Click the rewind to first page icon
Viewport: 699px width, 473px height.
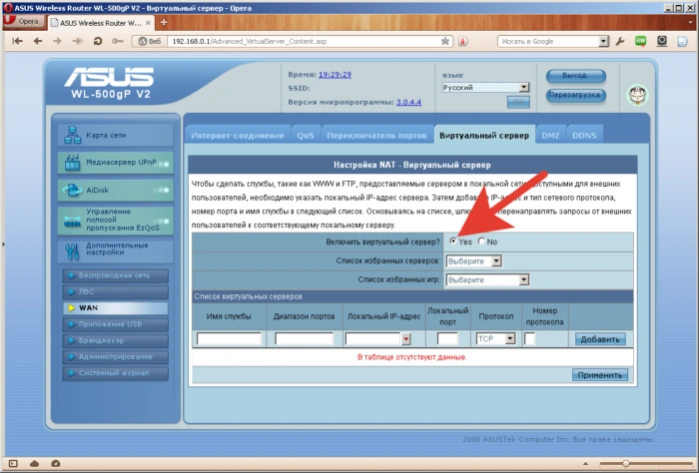click(17, 41)
